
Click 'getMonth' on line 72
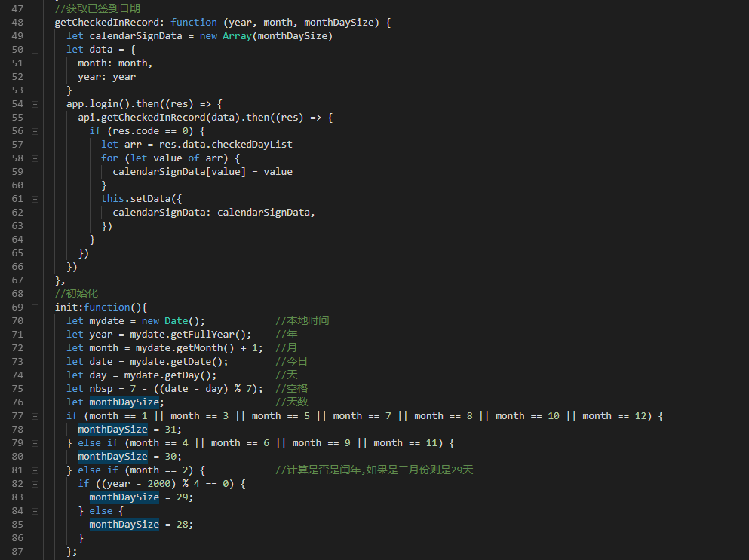[200, 348]
